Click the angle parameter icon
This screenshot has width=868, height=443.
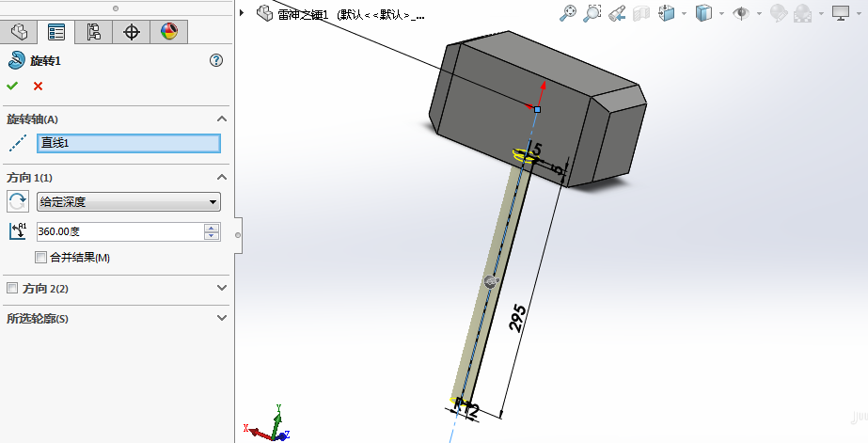point(18,231)
